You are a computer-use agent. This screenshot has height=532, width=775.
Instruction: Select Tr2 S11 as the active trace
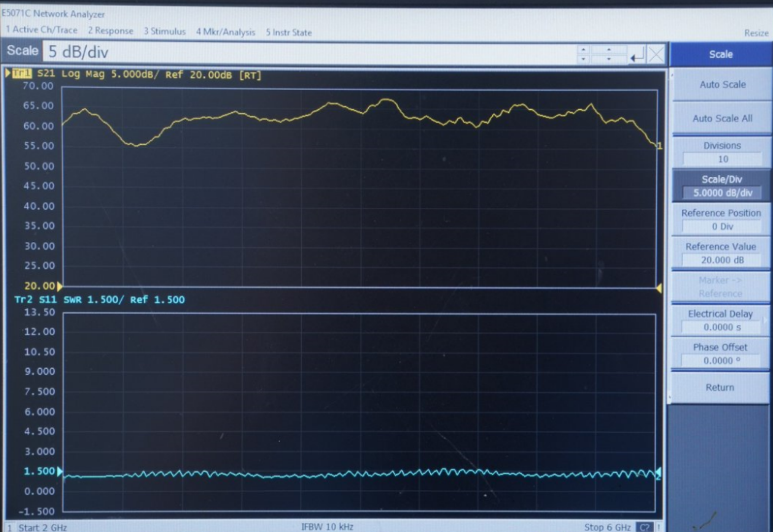(23, 300)
